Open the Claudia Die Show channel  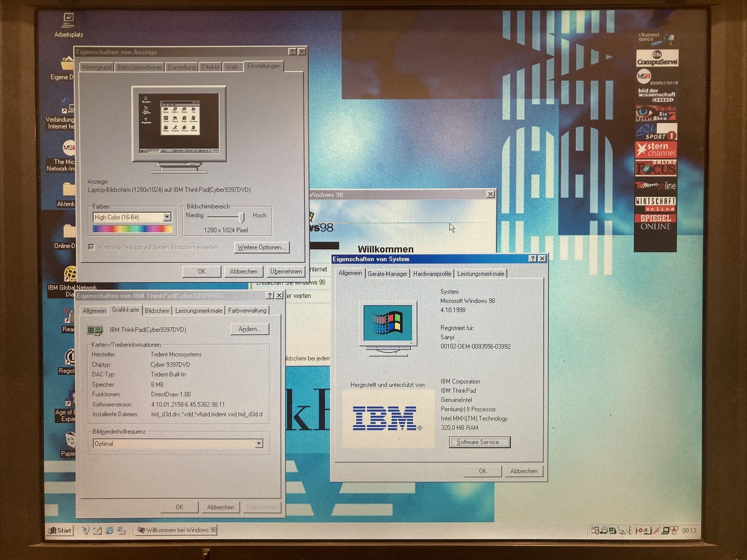pos(656,113)
